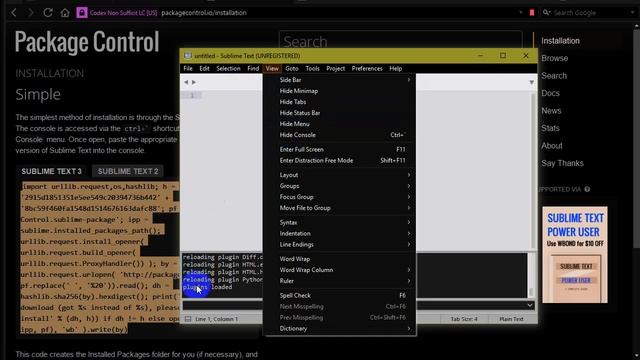Click the Search Google magnifier icon
The image size is (640, 360).
(x=547, y=13)
